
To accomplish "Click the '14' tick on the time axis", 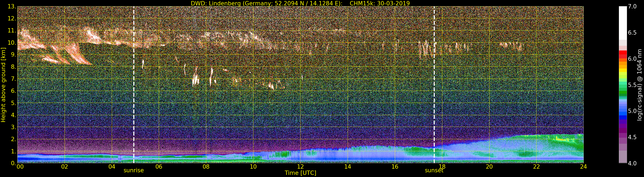I will 348,167.
